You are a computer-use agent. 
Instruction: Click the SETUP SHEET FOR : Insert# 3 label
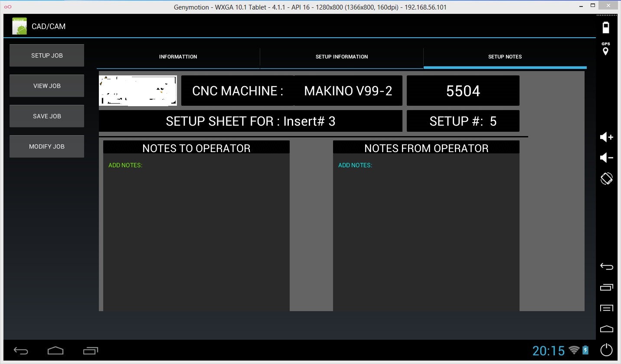[251, 121]
